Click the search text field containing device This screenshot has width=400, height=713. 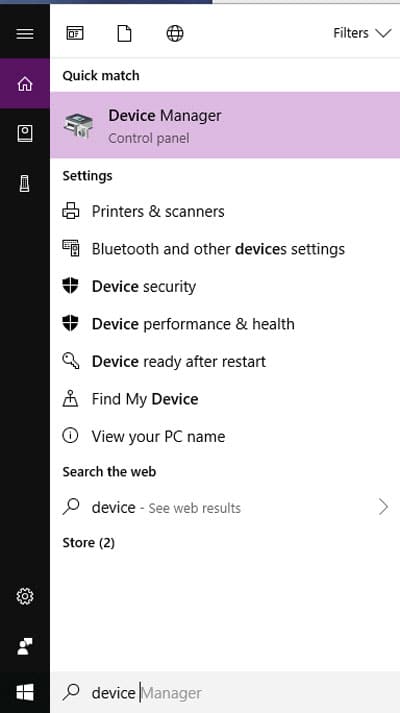point(225,693)
